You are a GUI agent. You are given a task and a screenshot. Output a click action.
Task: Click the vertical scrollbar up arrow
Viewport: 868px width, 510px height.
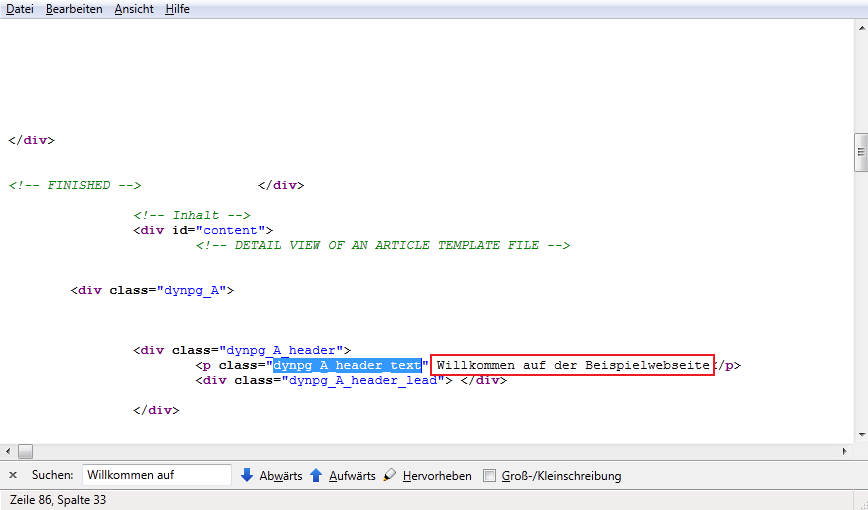pyautogui.click(x=860, y=28)
